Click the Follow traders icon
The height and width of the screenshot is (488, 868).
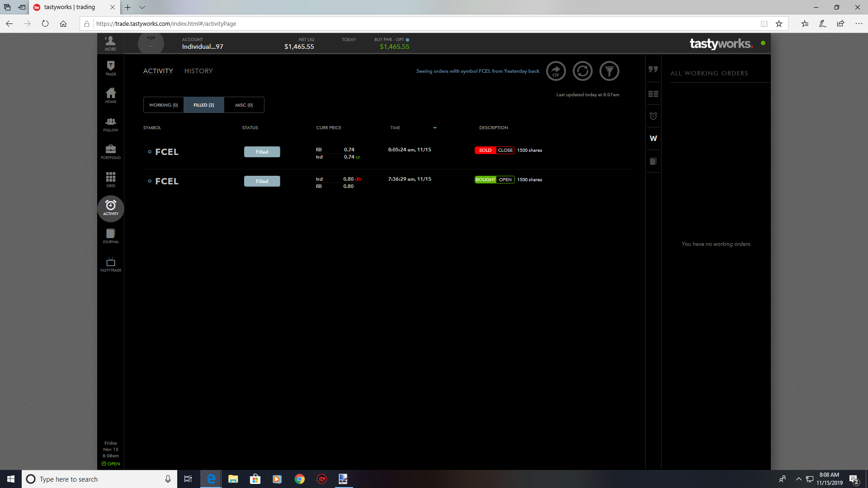click(x=111, y=124)
